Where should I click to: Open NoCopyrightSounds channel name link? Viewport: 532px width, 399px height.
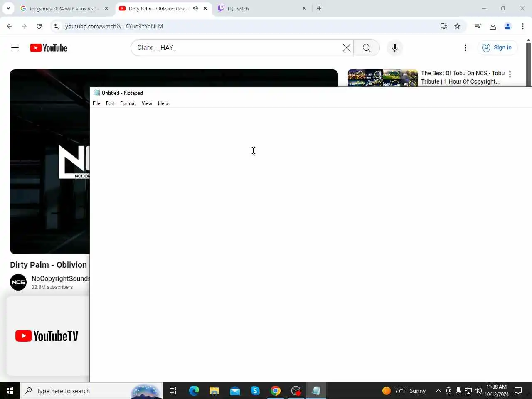pos(61,278)
